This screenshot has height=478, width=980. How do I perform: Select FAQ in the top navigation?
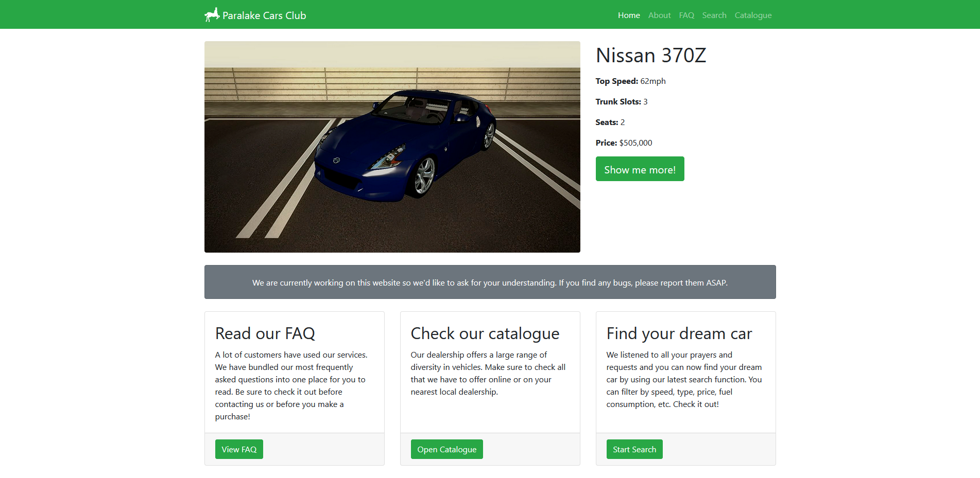(x=686, y=15)
